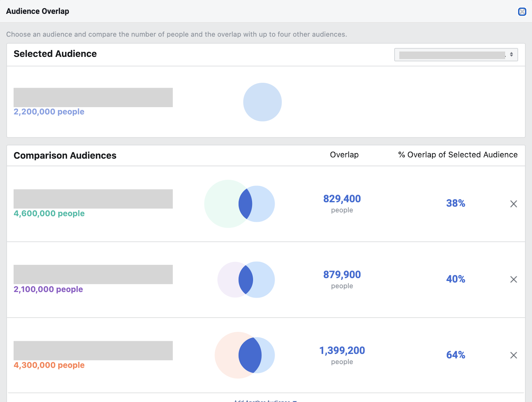Remove the 4,600,000 people comparison audience
Viewport: 532px width, 402px height.
tap(513, 204)
